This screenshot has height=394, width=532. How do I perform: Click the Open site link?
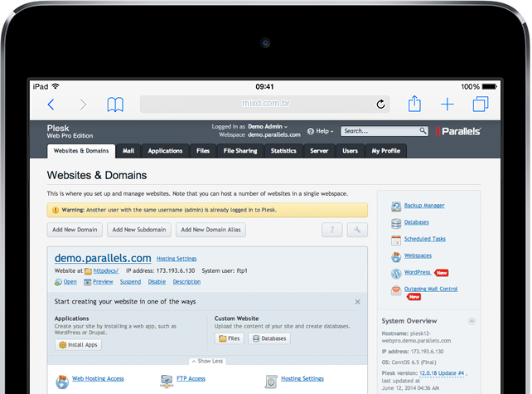point(70,281)
